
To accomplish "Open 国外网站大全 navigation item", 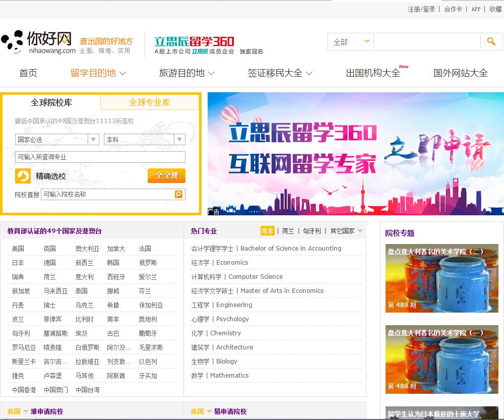I will pos(460,73).
